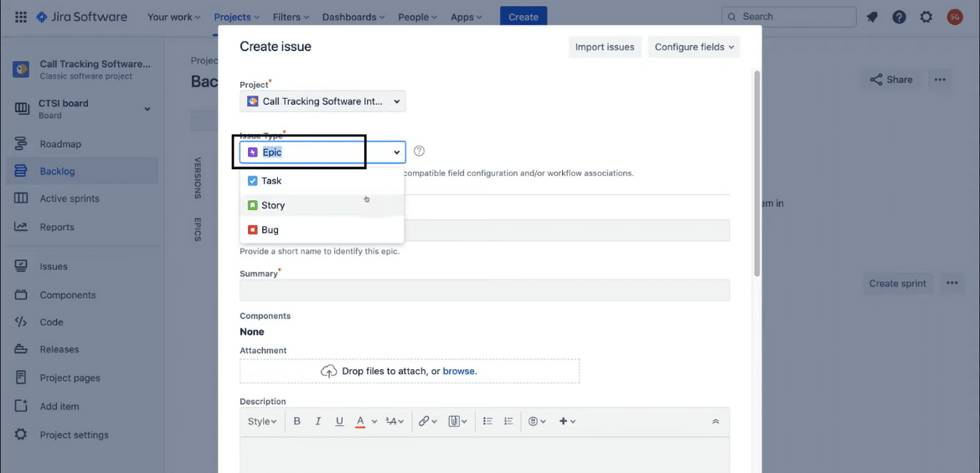Click the EPICS vertical panel label
This screenshot has height=473, width=980.
tap(198, 229)
